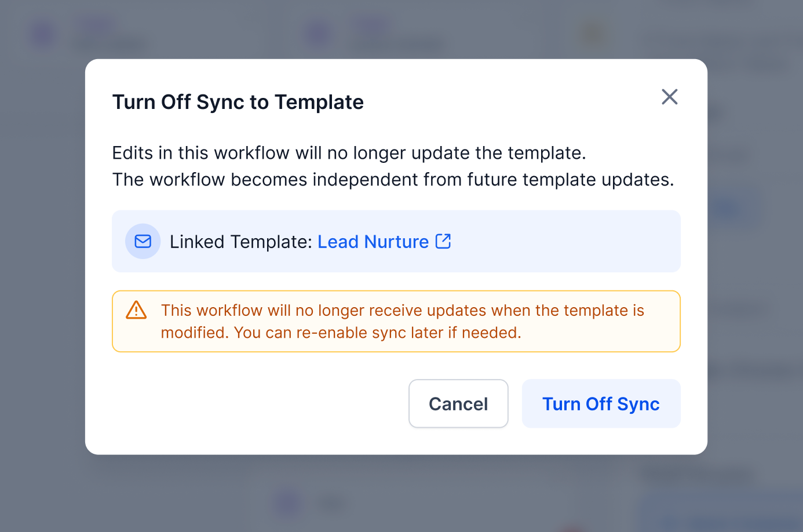Close the dialog with the X icon
The image size is (803, 532).
click(x=669, y=97)
